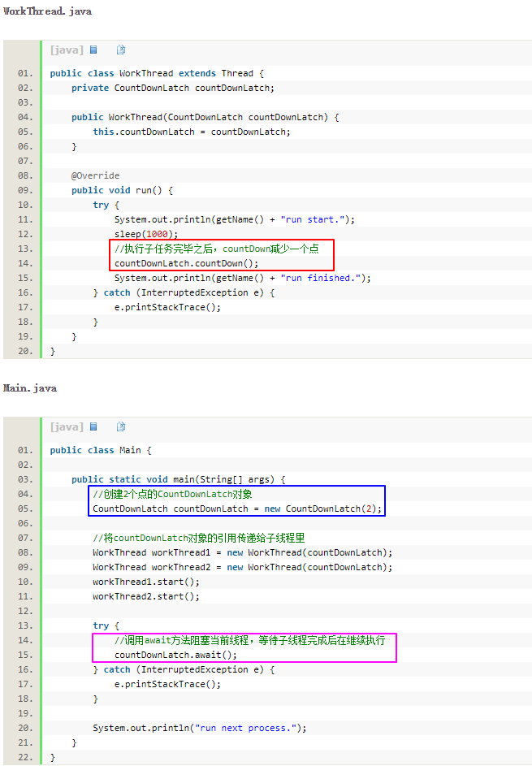Click the green comment inside the red box
The width and height of the screenshot is (532, 766).
point(216,249)
